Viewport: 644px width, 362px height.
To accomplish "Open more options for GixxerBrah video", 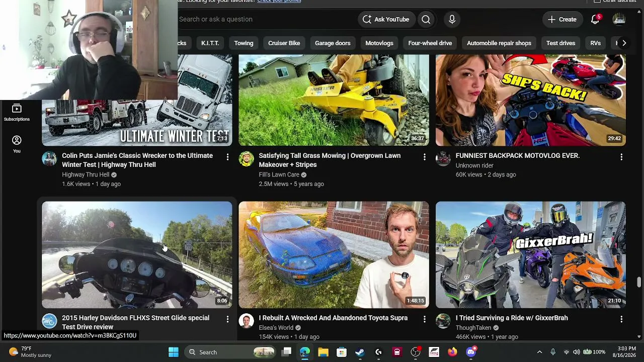I will (x=621, y=319).
